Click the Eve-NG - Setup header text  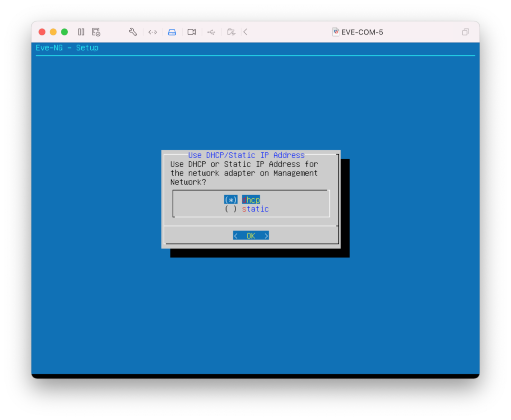[67, 48]
